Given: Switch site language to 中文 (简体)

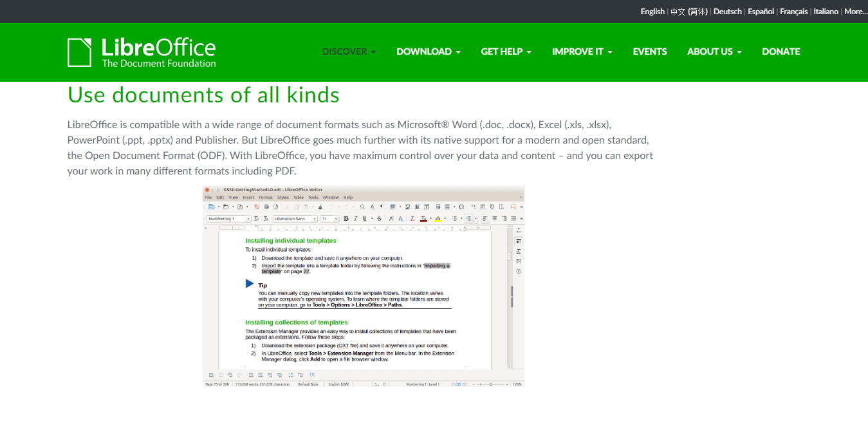Looking at the screenshot, I should pyautogui.click(x=689, y=12).
